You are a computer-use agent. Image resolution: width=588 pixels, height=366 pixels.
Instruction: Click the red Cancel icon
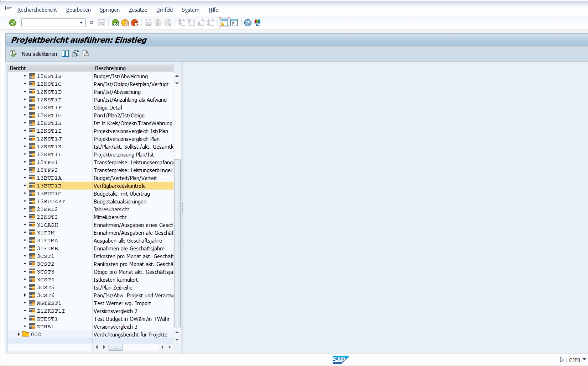coord(135,23)
